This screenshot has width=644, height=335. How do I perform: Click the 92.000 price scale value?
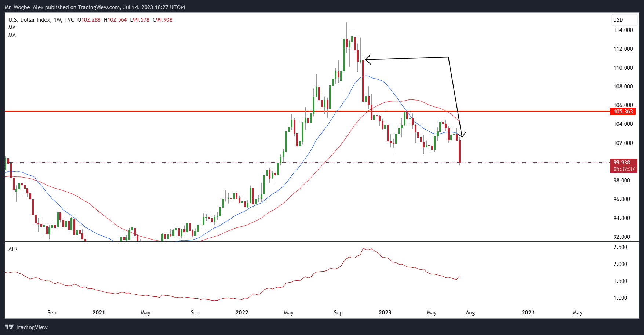pyautogui.click(x=622, y=237)
